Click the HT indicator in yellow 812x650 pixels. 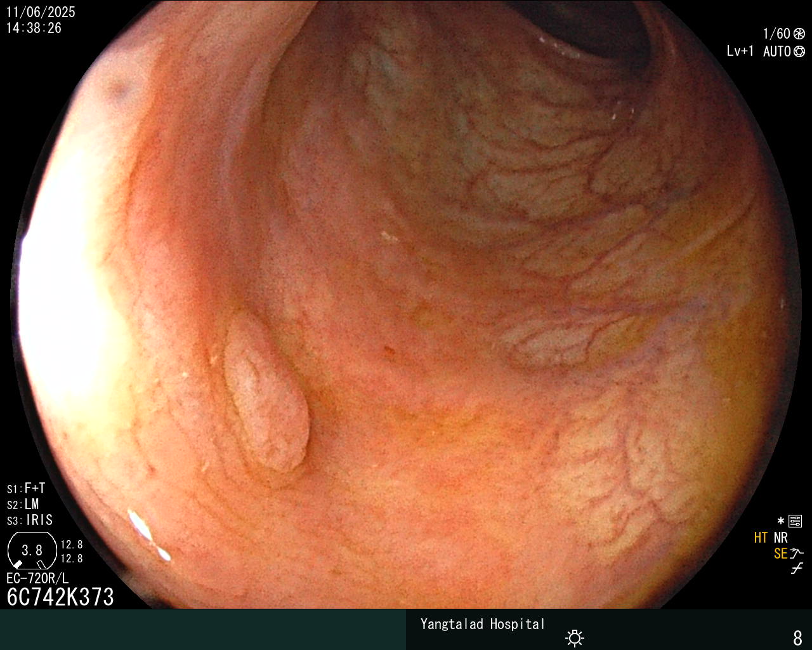point(761,538)
